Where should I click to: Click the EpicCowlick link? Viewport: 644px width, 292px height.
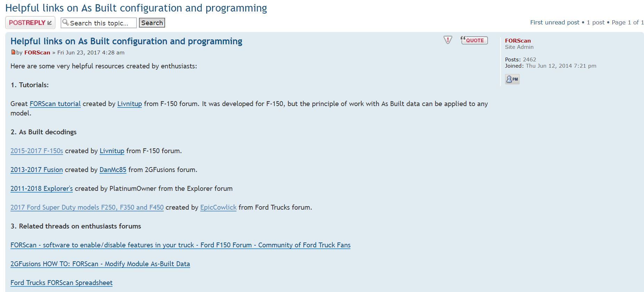pos(218,208)
